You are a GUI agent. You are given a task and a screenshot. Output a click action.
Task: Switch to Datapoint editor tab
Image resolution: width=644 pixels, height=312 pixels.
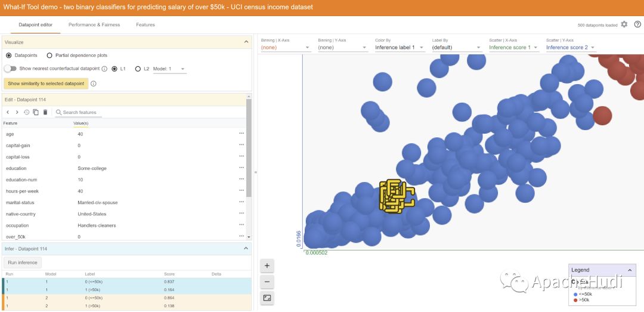click(x=36, y=24)
